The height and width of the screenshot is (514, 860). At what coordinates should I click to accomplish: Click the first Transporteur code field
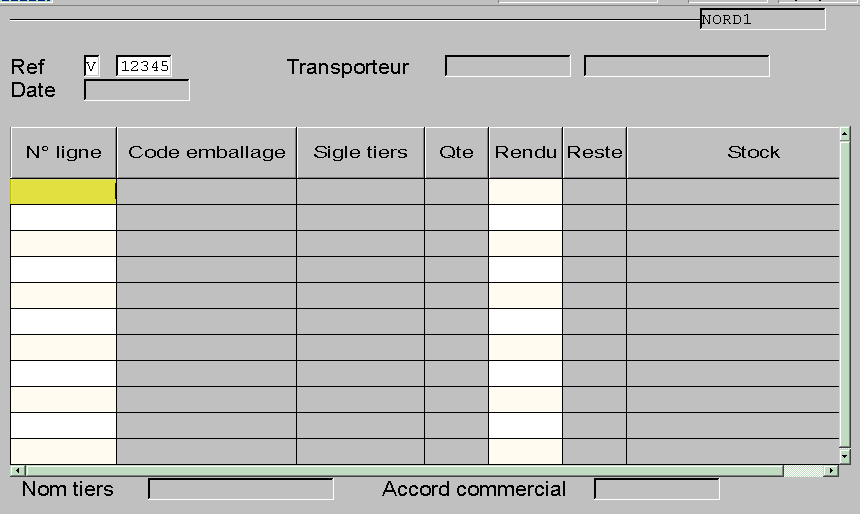[507, 66]
